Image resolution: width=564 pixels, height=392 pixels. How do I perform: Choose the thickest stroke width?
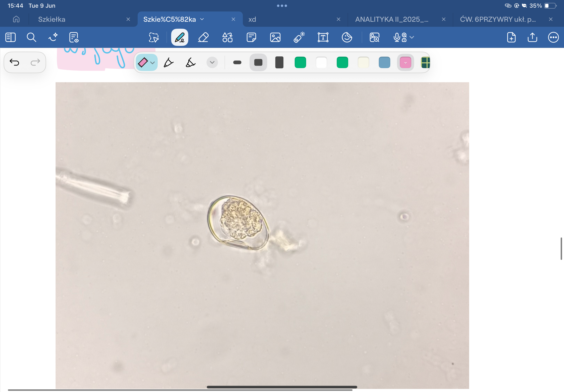tap(279, 62)
